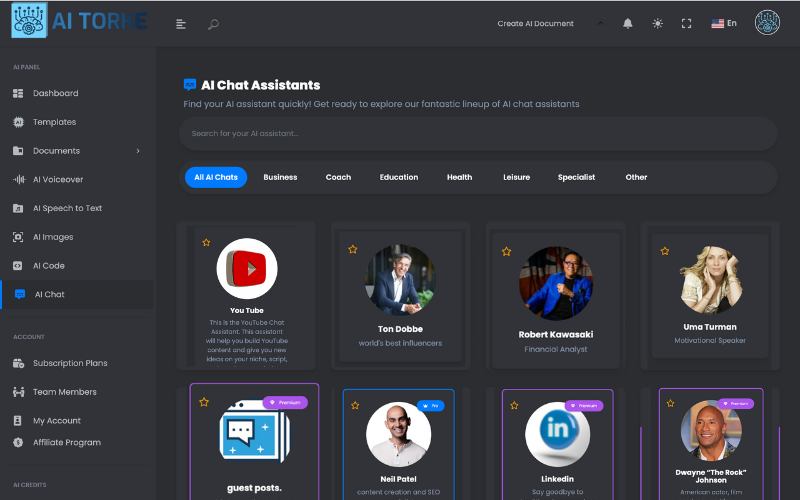Image resolution: width=800 pixels, height=500 pixels.
Task: Open user profile avatar menu
Action: point(767,23)
